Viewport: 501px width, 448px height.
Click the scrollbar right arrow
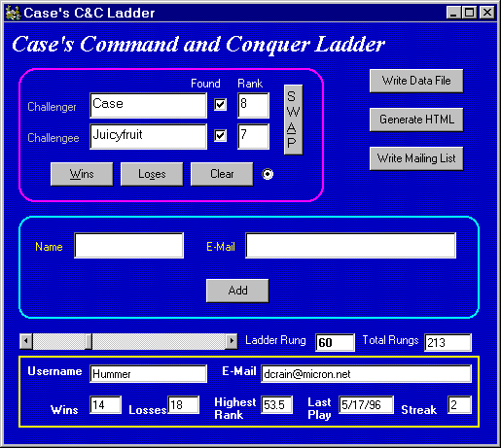coord(232,341)
